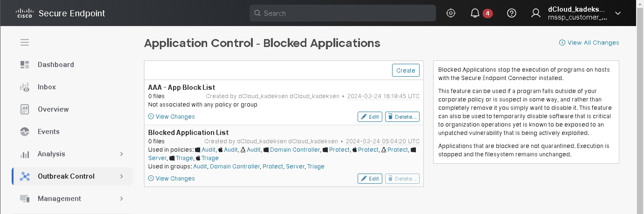Click the Cisco logo in header
This screenshot has height=214, width=644.
tap(24, 13)
